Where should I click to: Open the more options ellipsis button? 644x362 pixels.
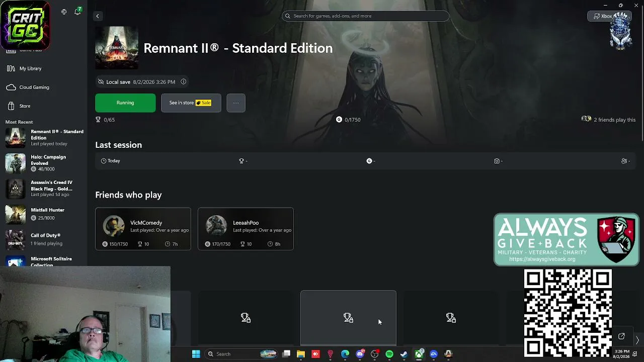tap(236, 103)
